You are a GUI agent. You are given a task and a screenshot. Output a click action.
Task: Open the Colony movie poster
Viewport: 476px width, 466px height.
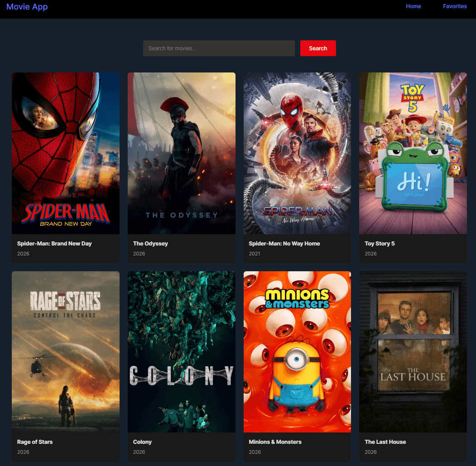click(x=182, y=352)
